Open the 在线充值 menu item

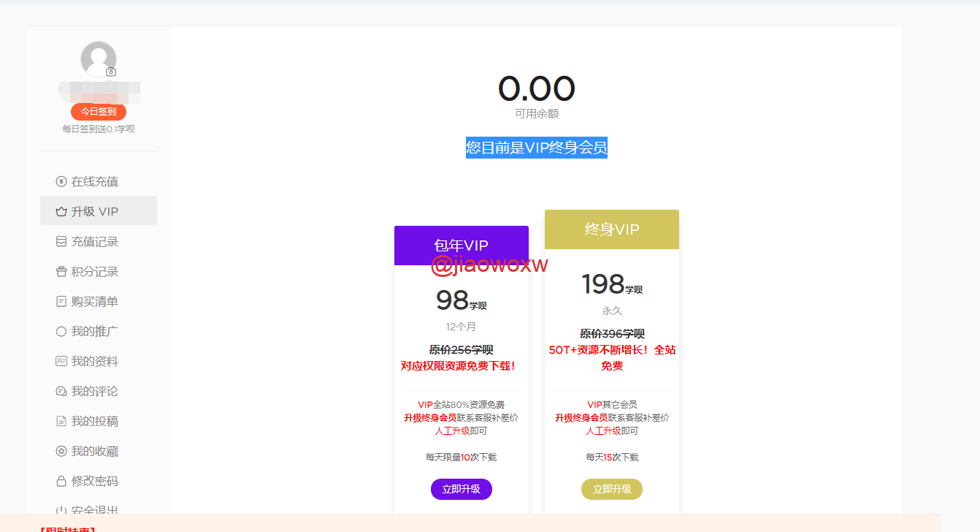point(99,181)
